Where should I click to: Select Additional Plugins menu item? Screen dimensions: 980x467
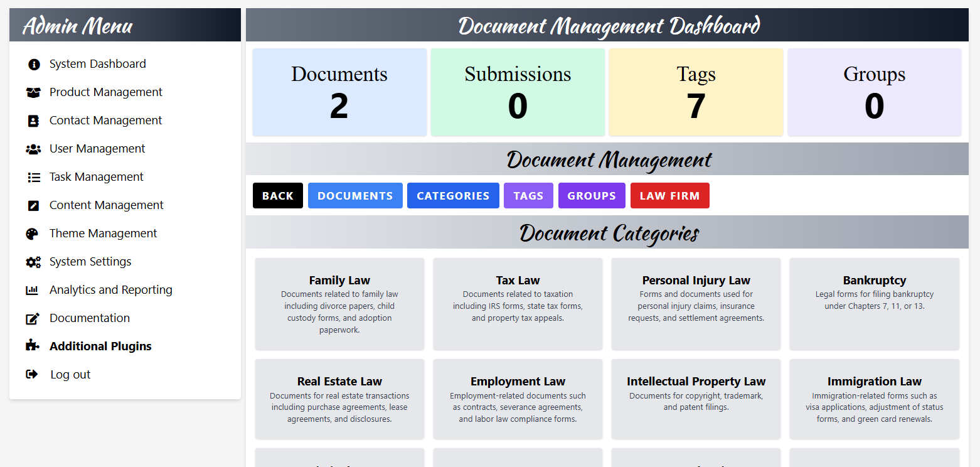(x=100, y=346)
